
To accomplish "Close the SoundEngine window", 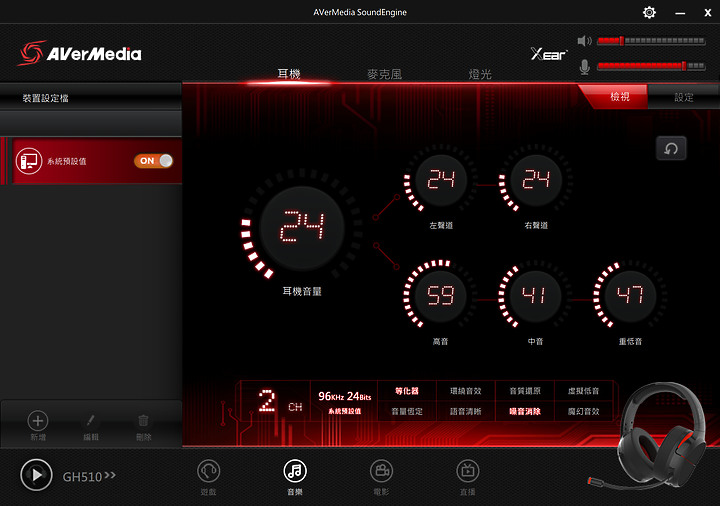I will coord(708,13).
